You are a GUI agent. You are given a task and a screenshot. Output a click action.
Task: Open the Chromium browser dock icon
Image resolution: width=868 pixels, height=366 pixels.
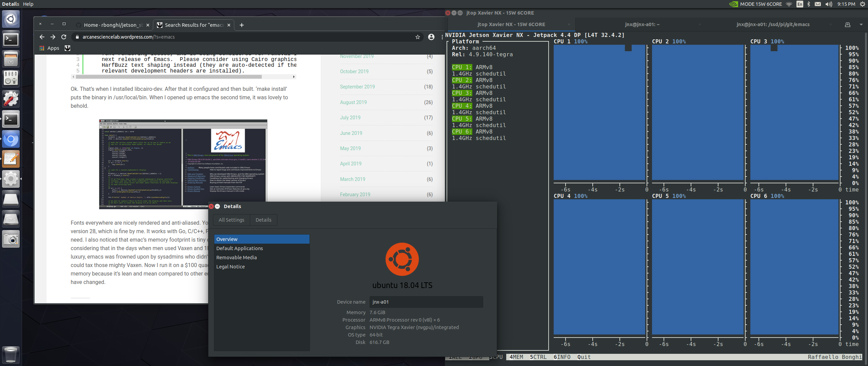click(x=11, y=139)
